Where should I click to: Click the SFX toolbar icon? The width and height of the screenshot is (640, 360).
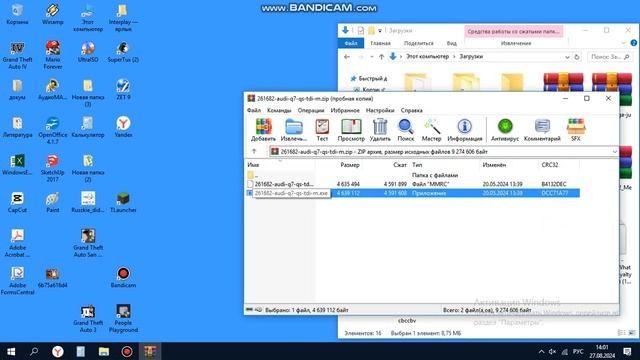(x=576, y=130)
